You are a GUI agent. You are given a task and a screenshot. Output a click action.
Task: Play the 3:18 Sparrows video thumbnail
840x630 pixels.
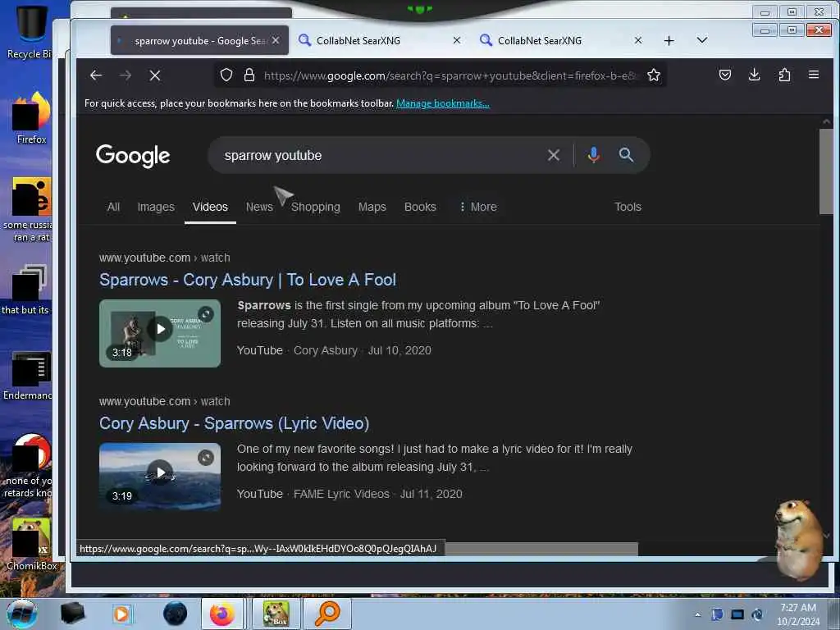(160, 333)
